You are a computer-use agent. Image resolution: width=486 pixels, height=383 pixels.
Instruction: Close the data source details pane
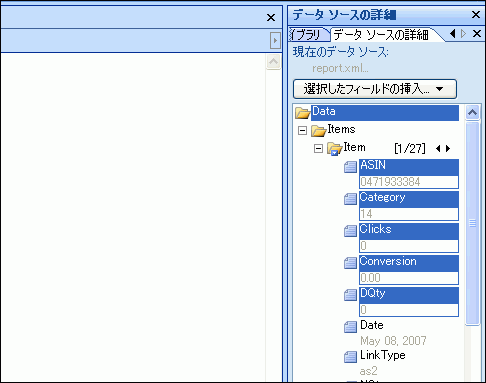(476, 15)
